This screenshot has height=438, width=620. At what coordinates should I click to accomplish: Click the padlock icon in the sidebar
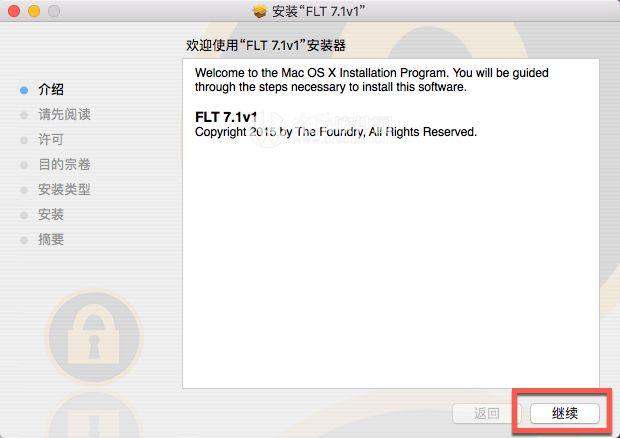click(94, 337)
